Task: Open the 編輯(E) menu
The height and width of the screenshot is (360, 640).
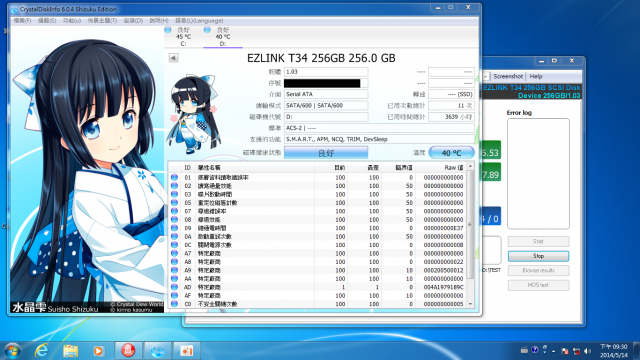Action: click(47, 20)
